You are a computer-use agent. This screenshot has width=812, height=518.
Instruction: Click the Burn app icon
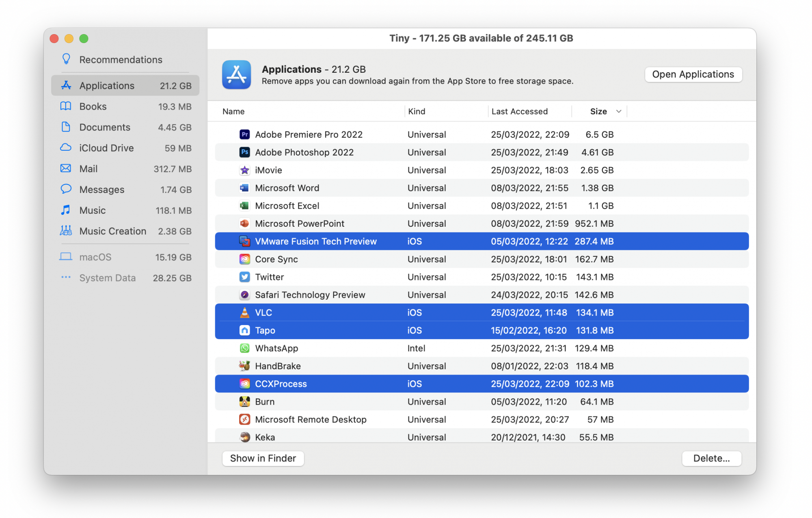pyautogui.click(x=244, y=402)
